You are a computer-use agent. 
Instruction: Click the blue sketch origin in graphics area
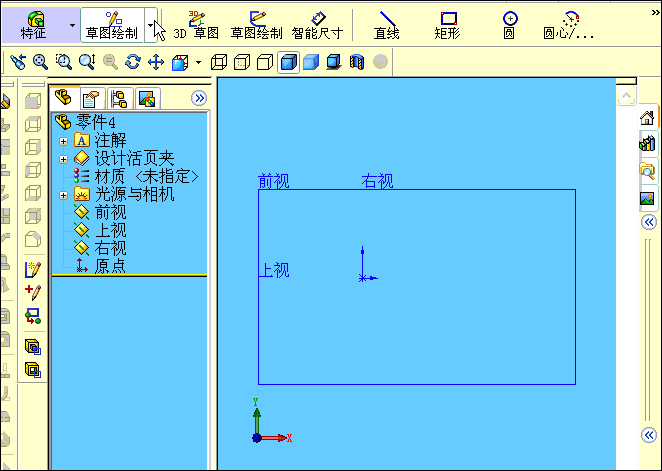point(363,278)
